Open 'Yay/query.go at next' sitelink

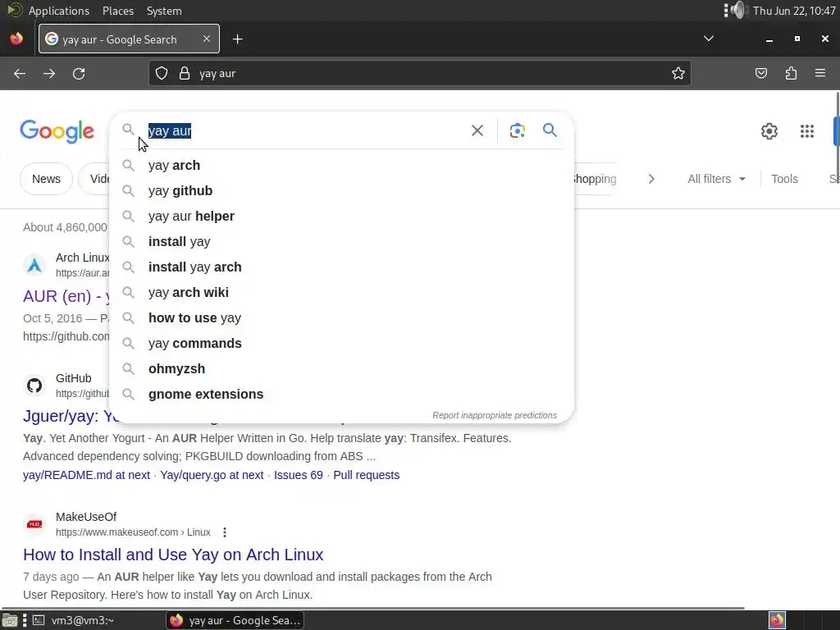pyautogui.click(x=212, y=475)
